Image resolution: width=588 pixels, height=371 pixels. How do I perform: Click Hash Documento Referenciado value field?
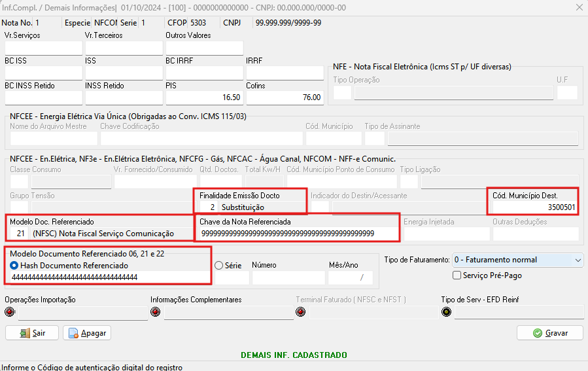pos(109,277)
